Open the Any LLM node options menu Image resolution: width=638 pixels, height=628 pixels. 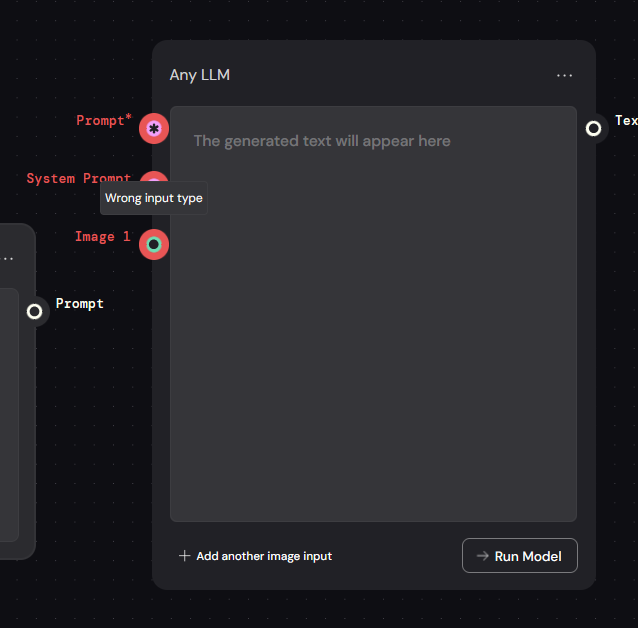coord(565,75)
